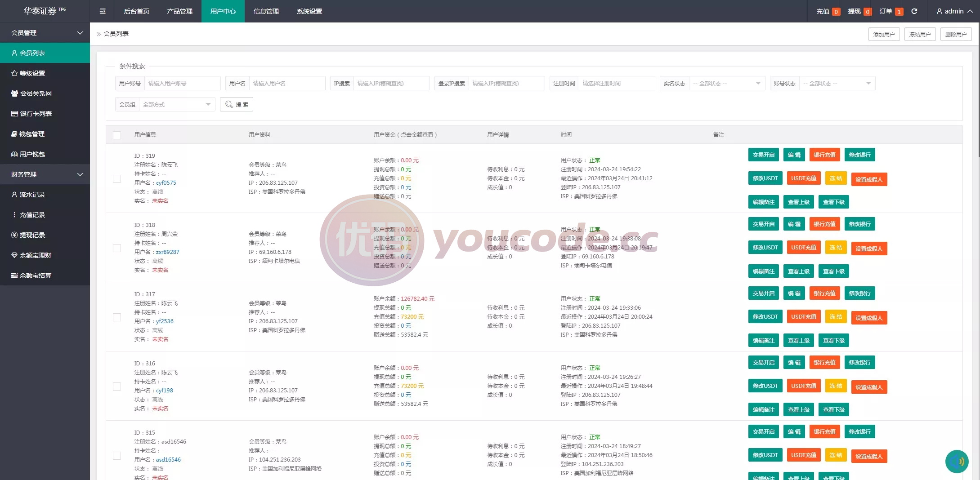Switch to 产品管理 tab

click(180, 11)
